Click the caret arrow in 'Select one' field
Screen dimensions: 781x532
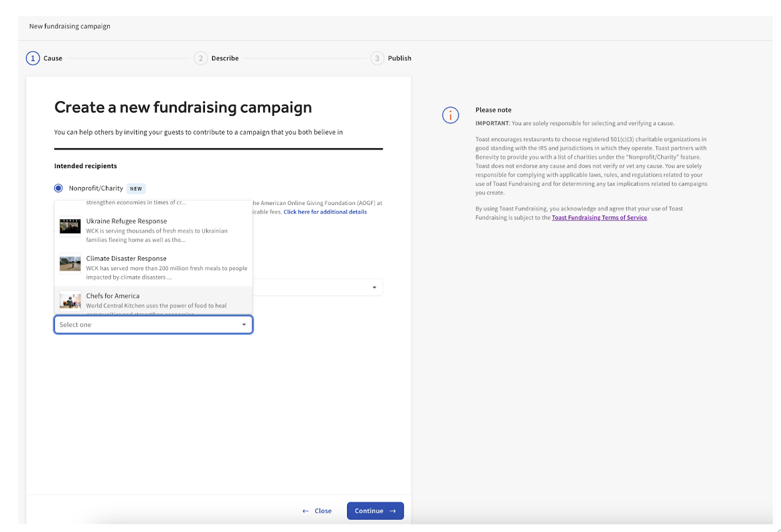click(244, 325)
